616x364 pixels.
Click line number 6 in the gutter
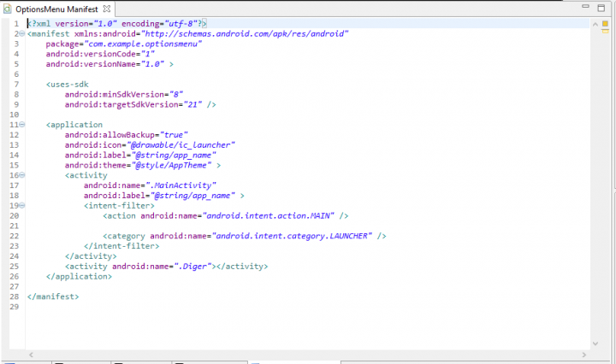pyautogui.click(x=16, y=74)
